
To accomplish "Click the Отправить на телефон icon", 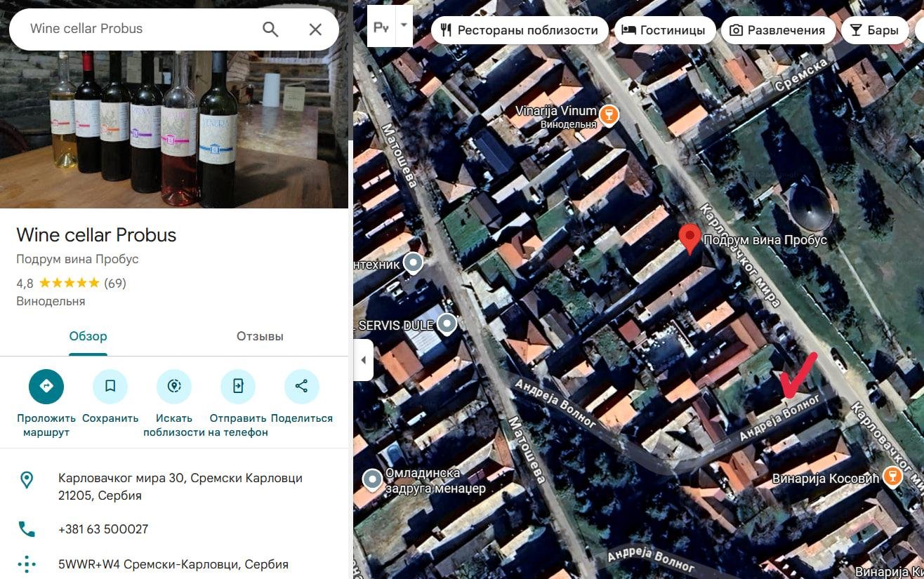I will coord(238,386).
